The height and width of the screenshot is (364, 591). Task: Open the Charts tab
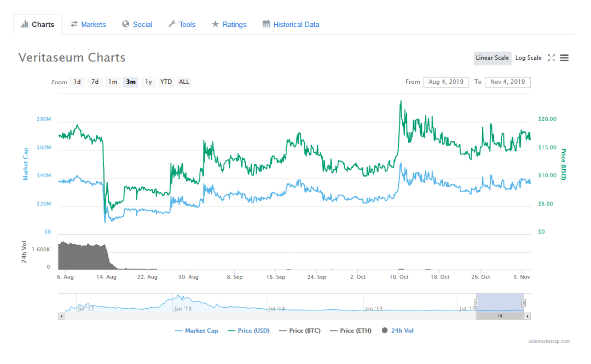(38, 25)
